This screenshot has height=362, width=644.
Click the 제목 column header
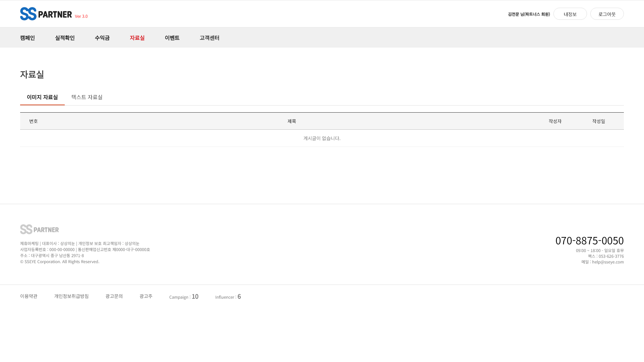291,121
